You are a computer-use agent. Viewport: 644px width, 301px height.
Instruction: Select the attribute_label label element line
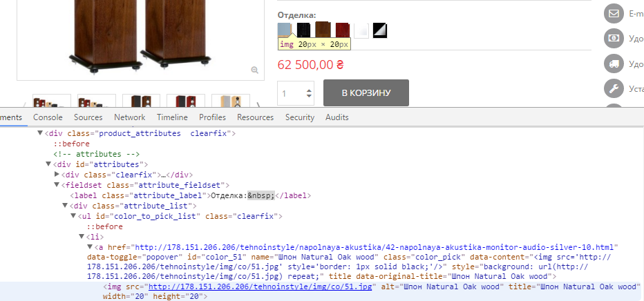click(191, 195)
